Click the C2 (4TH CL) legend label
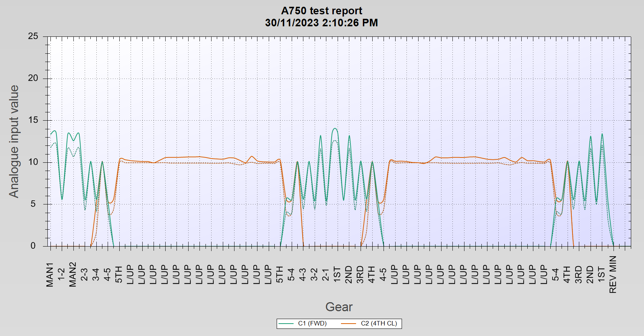 (x=379, y=323)
